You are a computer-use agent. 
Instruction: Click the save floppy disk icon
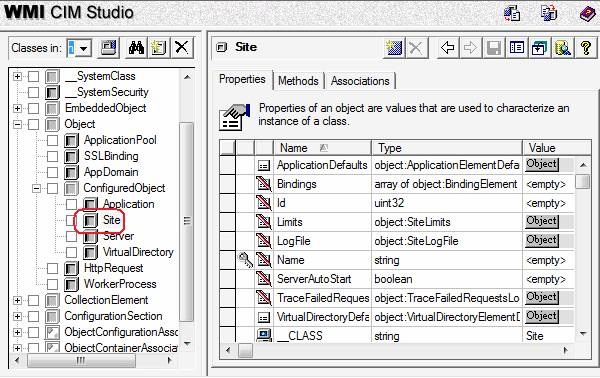(x=494, y=48)
